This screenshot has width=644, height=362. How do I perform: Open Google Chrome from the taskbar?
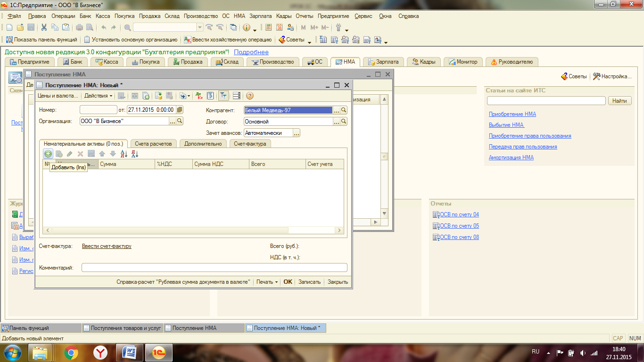click(x=71, y=352)
